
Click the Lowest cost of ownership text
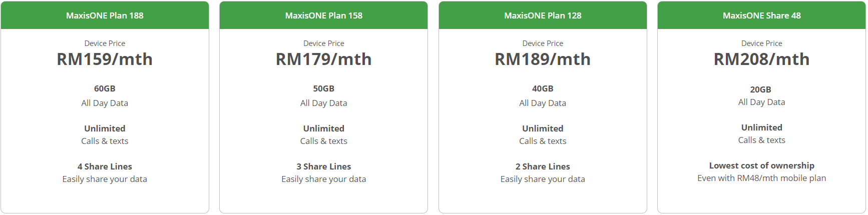(x=761, y=165)
